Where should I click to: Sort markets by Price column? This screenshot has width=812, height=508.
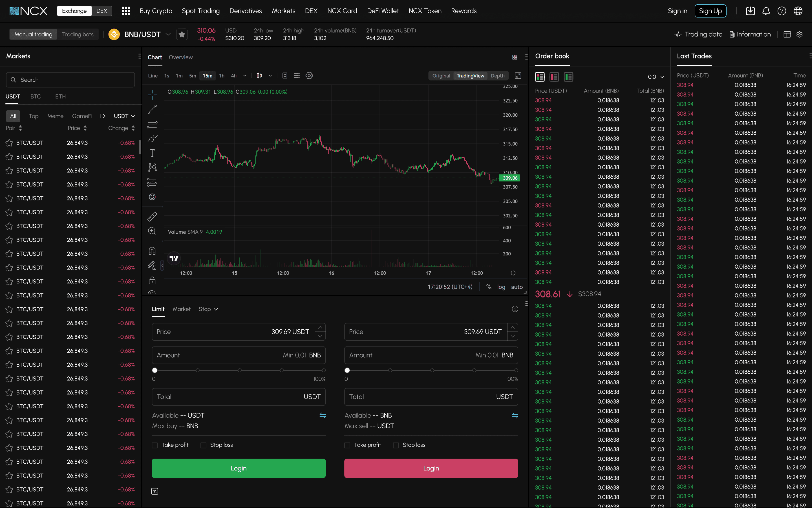pos(77,128)
